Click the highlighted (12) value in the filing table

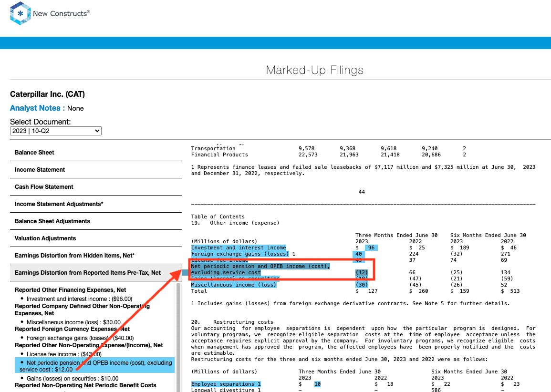tap(362, 273)
